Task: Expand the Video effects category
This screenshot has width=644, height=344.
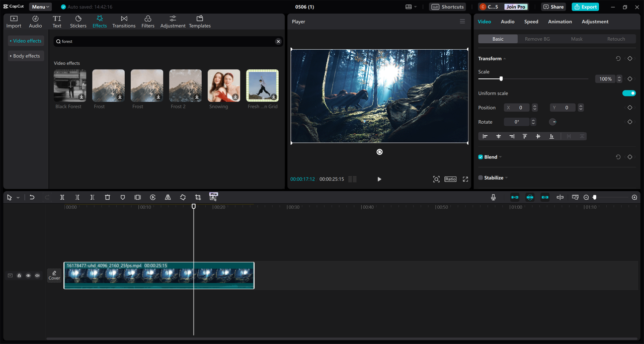Action: click(x=26, y=41)
